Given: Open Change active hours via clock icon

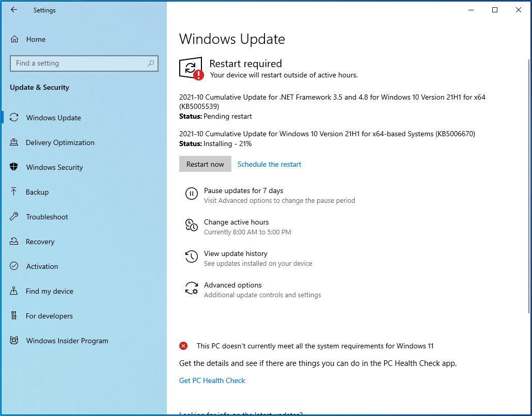Looking at the screenshot, I should 192,225.
